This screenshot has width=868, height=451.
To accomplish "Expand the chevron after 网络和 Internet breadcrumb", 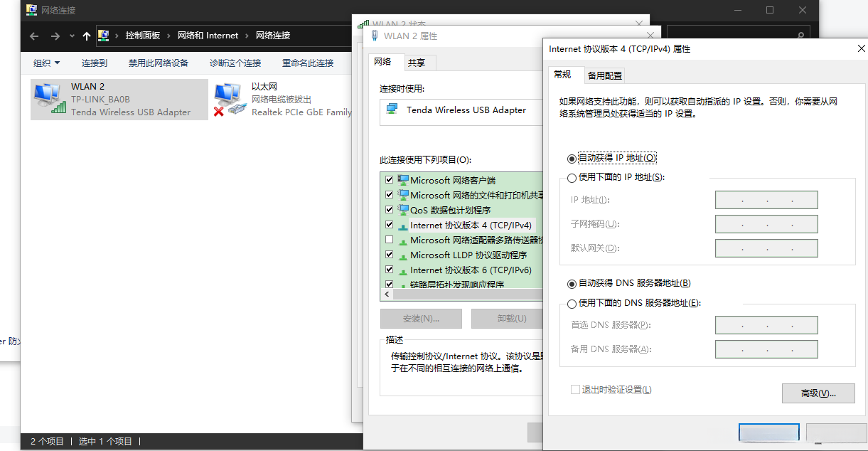I will 247,36.
